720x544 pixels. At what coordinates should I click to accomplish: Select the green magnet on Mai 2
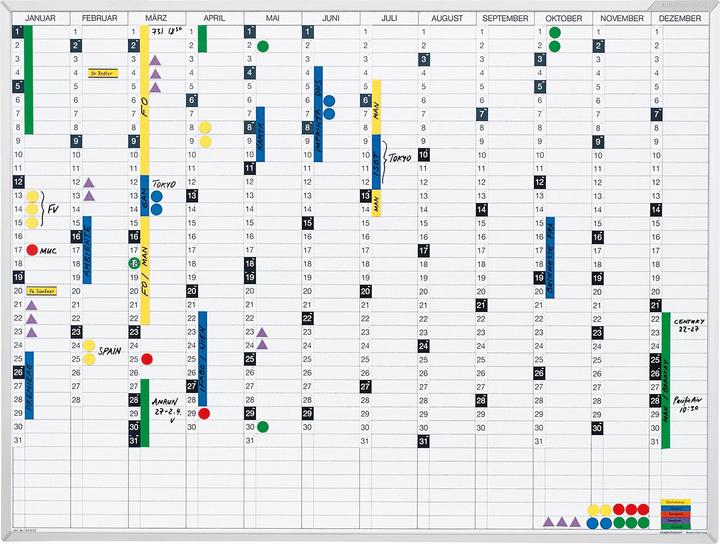263,46
